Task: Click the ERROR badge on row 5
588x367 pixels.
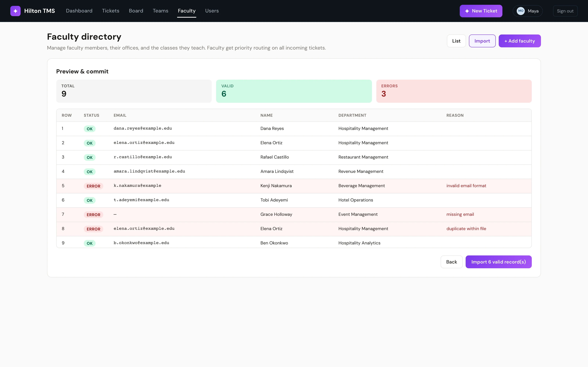Action: coord(94,186)
